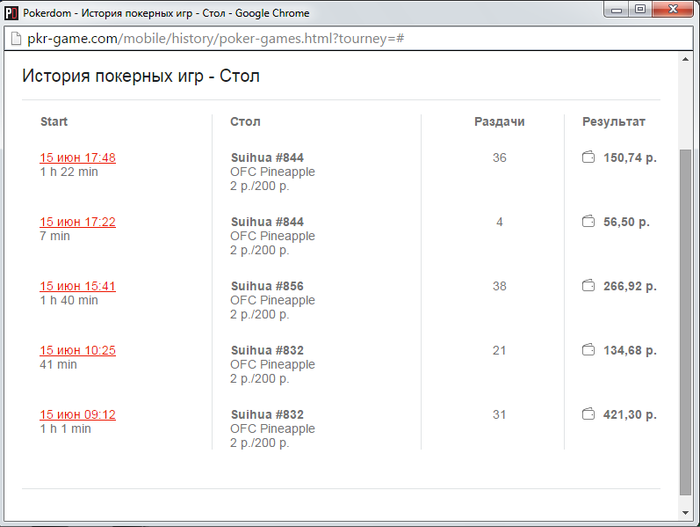The width and height of the screenshot is (700, 527).
Task: Click the result value 56,50 p.
Action: pyautogui.click(x=626, y=222)
